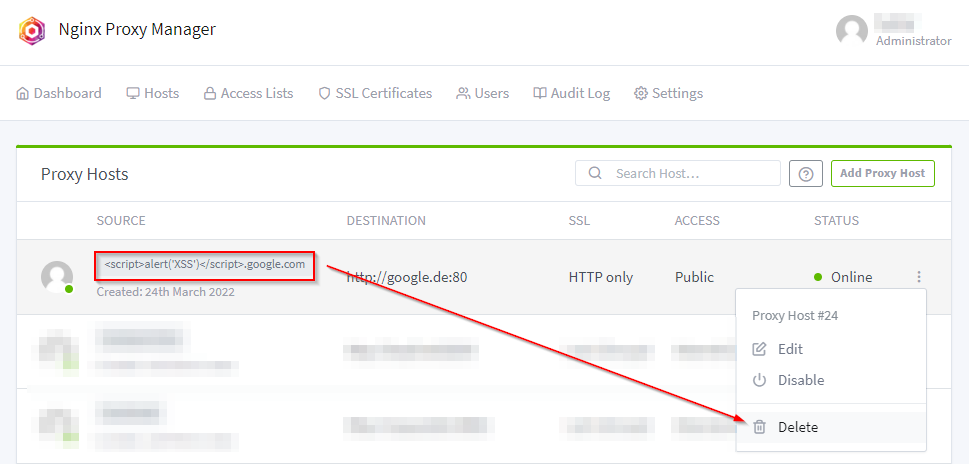Click the Proxy Host #24 menu header
This screenshot has width=969, height=464.
[x=795, y=316]
